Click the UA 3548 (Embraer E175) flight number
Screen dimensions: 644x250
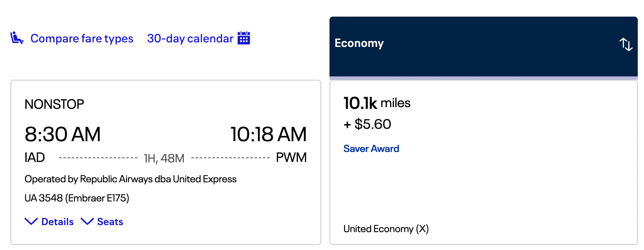77,199
